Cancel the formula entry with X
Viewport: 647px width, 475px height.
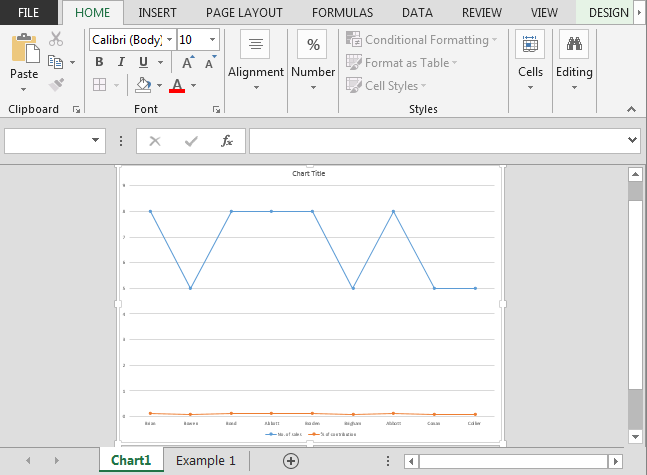pyautogui.click(x=155, y=141)
